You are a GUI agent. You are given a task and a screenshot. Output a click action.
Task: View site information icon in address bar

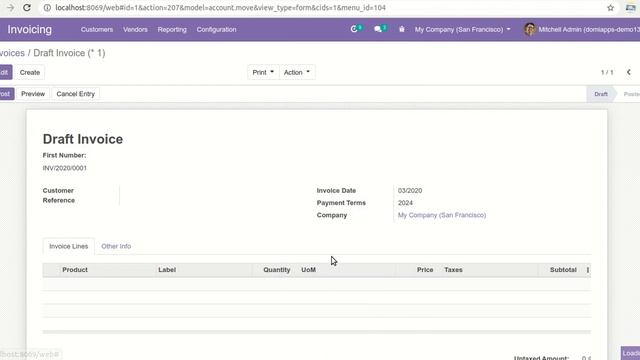[47, 8]
